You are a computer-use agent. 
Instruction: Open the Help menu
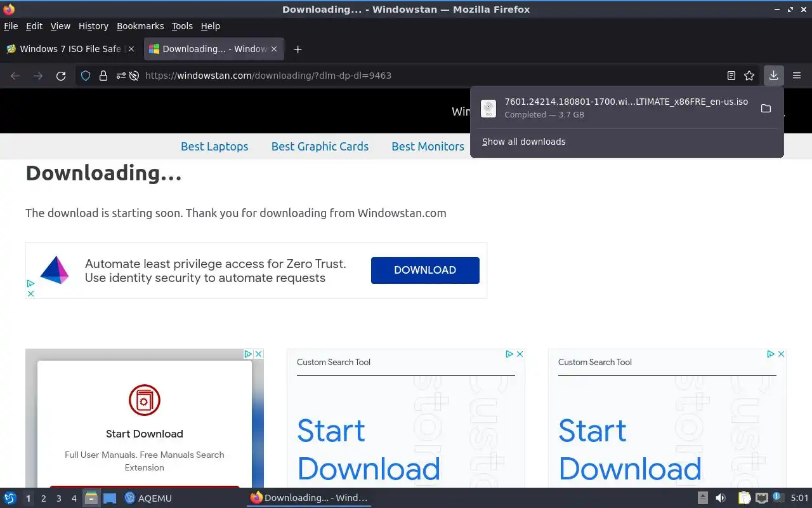pyautogui.click(x=210, y=26)
